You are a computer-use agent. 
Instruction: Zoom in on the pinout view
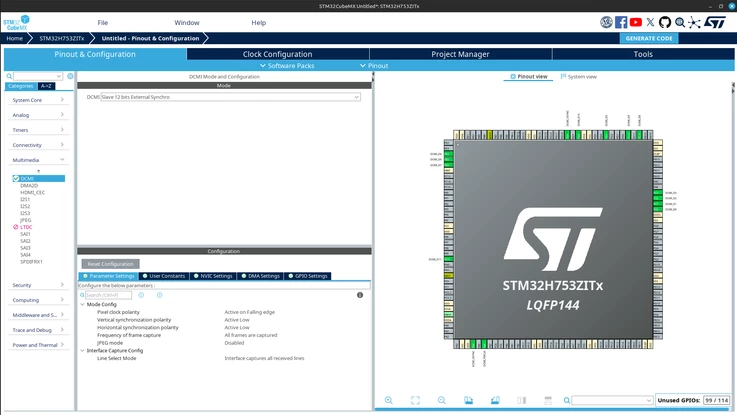[389, 400]
